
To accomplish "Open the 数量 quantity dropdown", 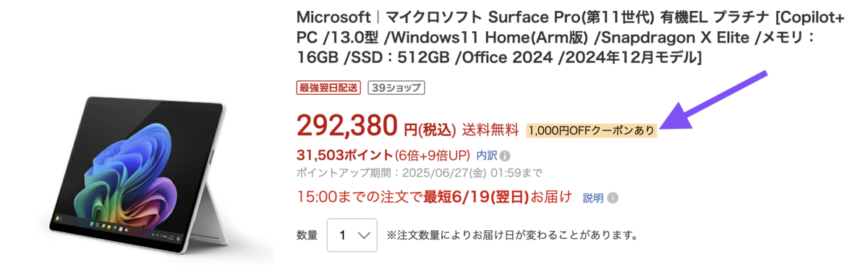I will (x=352, y=235).
